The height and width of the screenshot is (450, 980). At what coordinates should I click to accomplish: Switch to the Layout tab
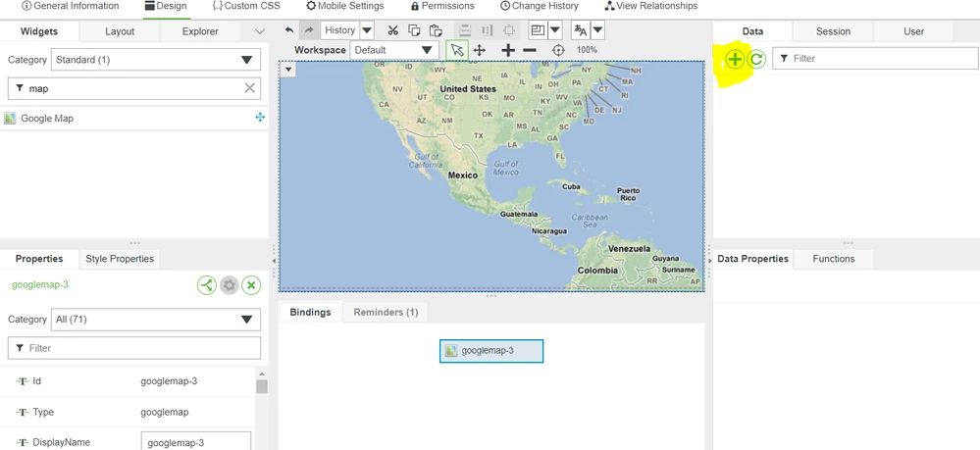coord(120,31)
